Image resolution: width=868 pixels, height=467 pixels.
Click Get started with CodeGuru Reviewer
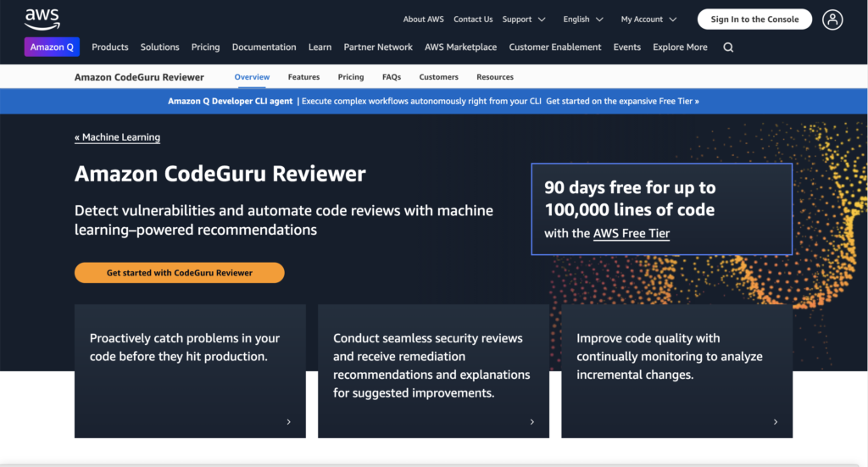click(179, 273)
